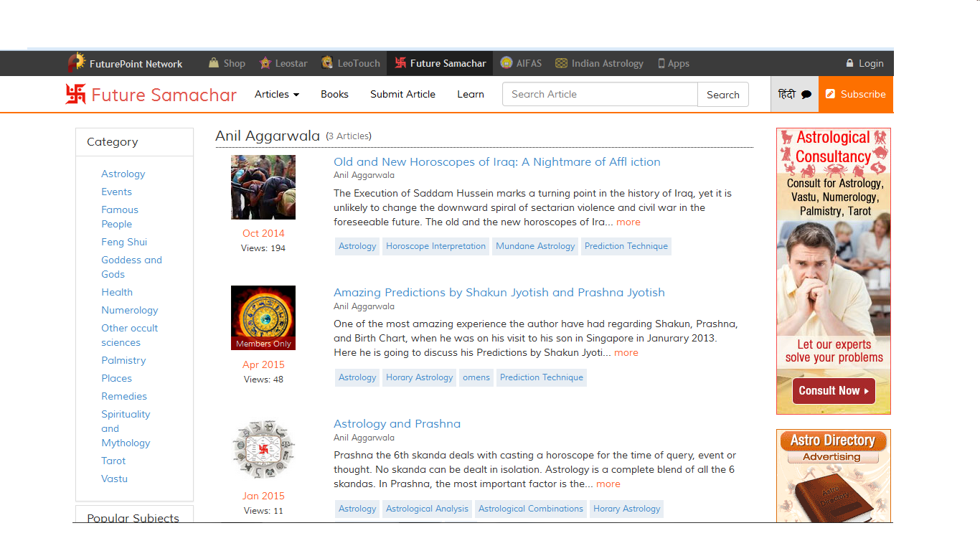The height and width of the screenshot is (551, 980).
Task: Select the omens tag
Action: click(476, 377)
